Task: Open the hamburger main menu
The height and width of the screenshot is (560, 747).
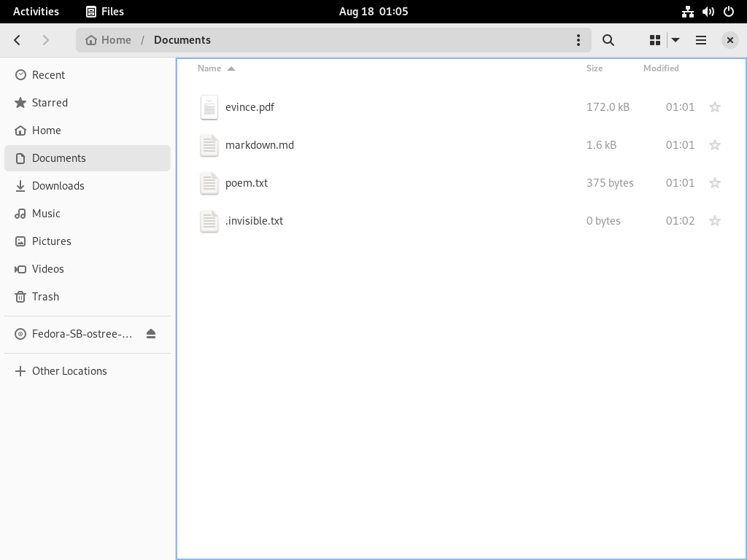Action: coord(701,40)
